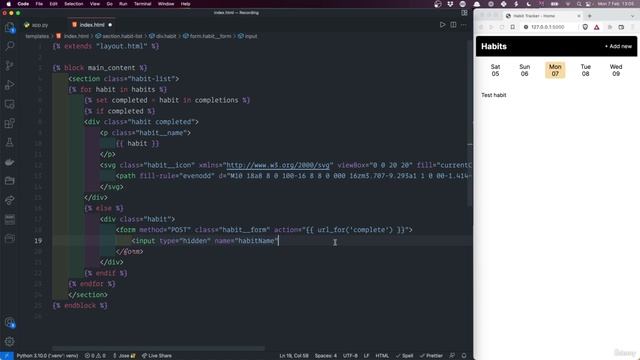
Task: Select the Habit Tracker - Home browser tab
Action: 542,16
